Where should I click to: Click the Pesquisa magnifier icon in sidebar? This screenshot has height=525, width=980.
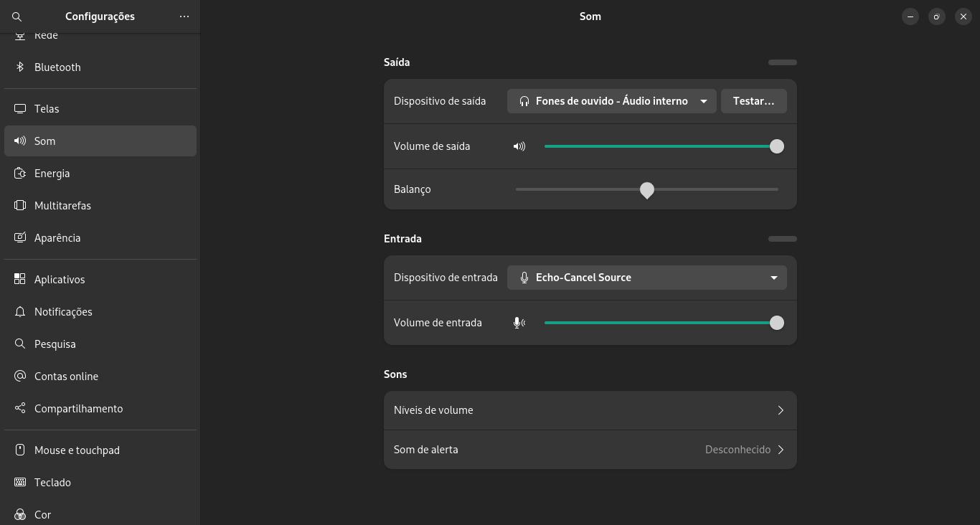coord(20,344)
